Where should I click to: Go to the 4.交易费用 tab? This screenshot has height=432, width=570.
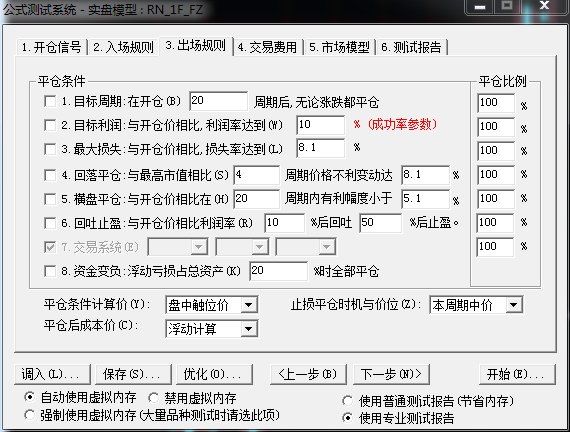pyautogui.click(x=268, y=47)
